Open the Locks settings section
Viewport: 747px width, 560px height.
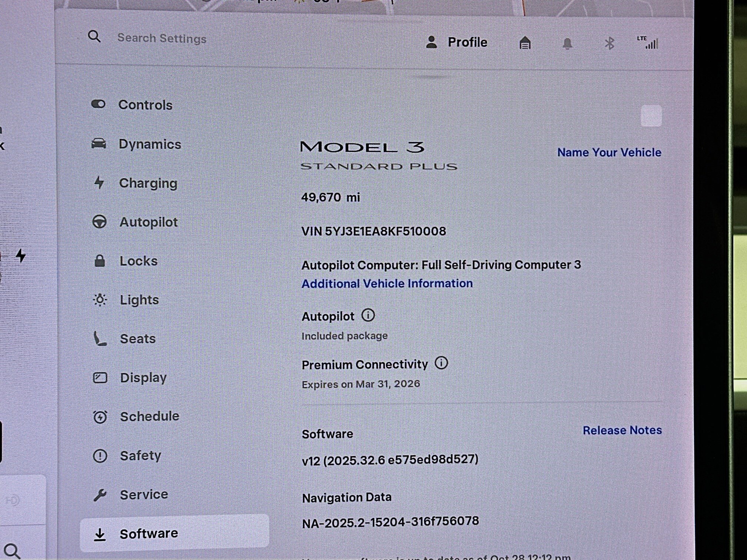tap(139, 261)
